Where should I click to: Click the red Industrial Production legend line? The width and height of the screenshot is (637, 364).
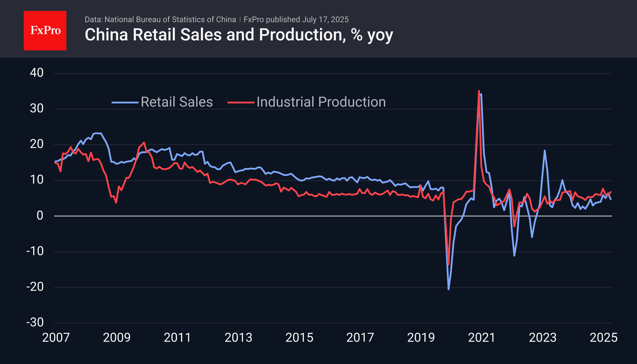pyautogui.click(x=241, y=103)
